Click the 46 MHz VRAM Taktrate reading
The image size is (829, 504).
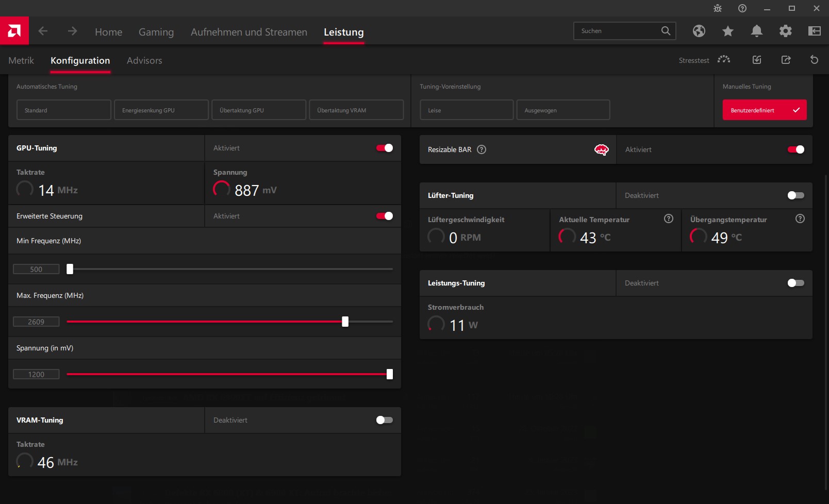click(58, 462)
